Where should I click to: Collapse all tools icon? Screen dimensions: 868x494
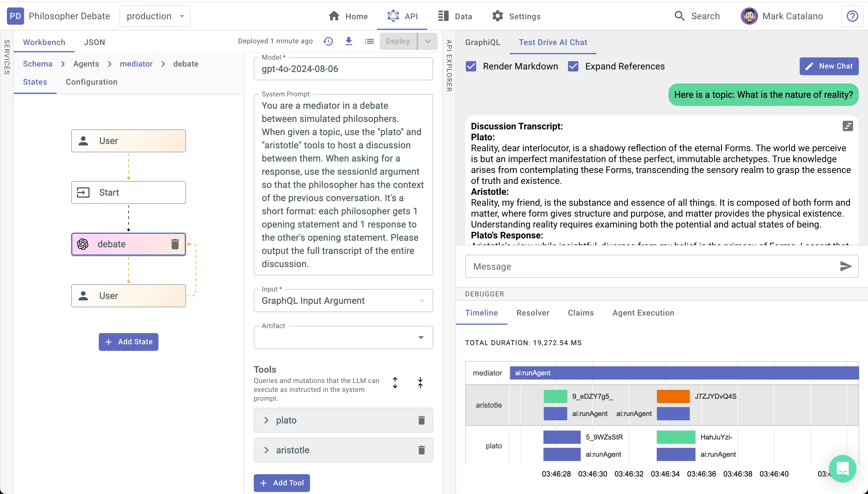coord(420,383)
